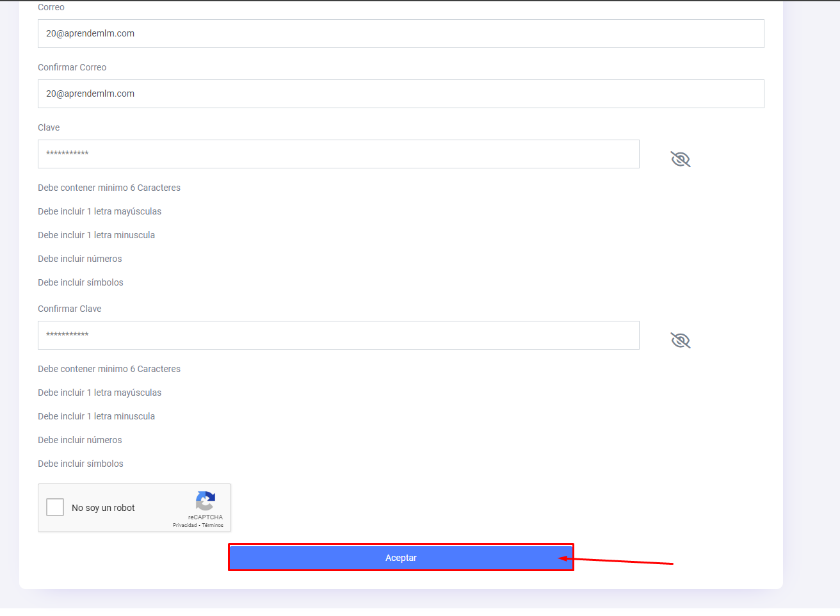
Task: Click the minuscula rule under Confirmar Clave
Action: coord(96,416)
